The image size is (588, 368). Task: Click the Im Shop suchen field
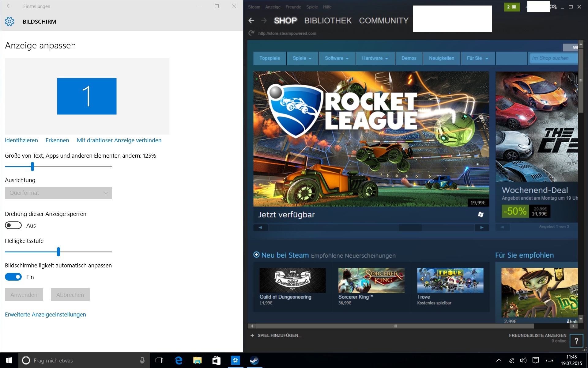coord(553,58)
